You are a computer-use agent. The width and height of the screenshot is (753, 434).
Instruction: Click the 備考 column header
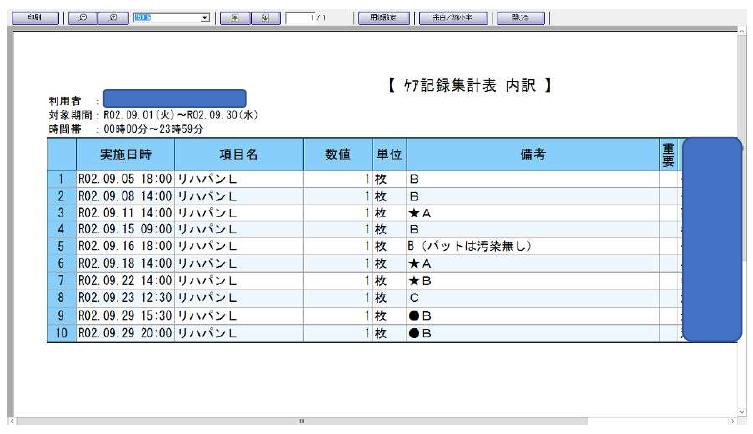tap(531, 155)
